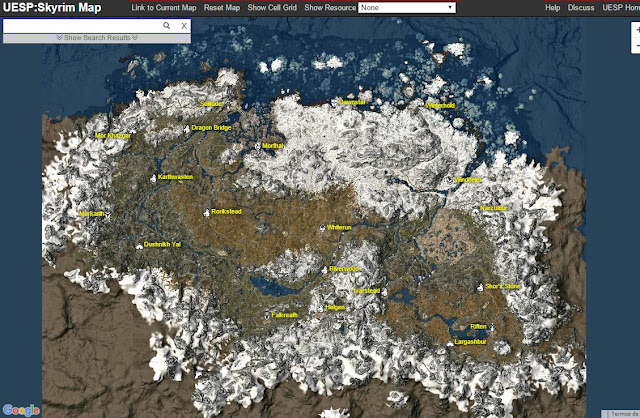Image resolution: width=640 pixels, height=418 pixels.
Task: Click Link to Current Map
Action: [x=164, y=7]
